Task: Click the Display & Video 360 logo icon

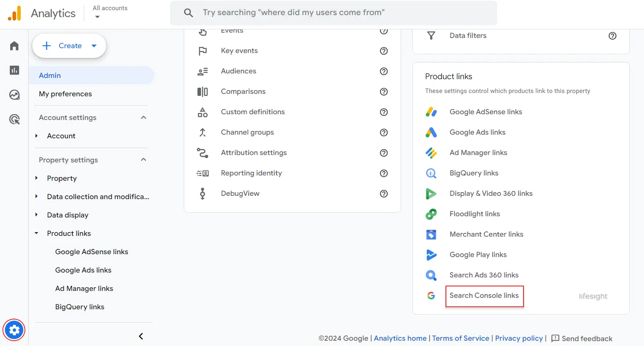Action: (431, 193)
